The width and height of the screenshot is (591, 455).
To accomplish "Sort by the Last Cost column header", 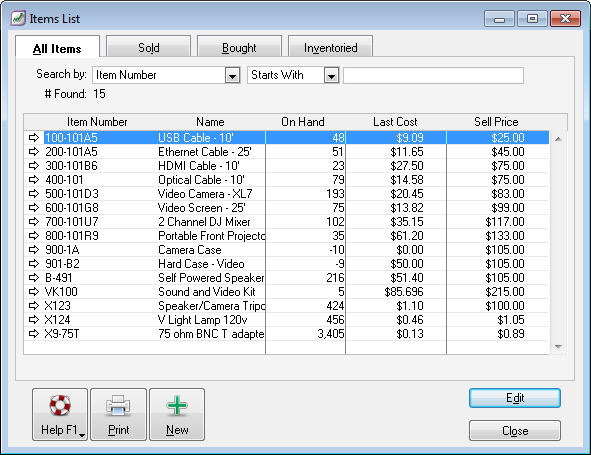I will coord(395,122).
